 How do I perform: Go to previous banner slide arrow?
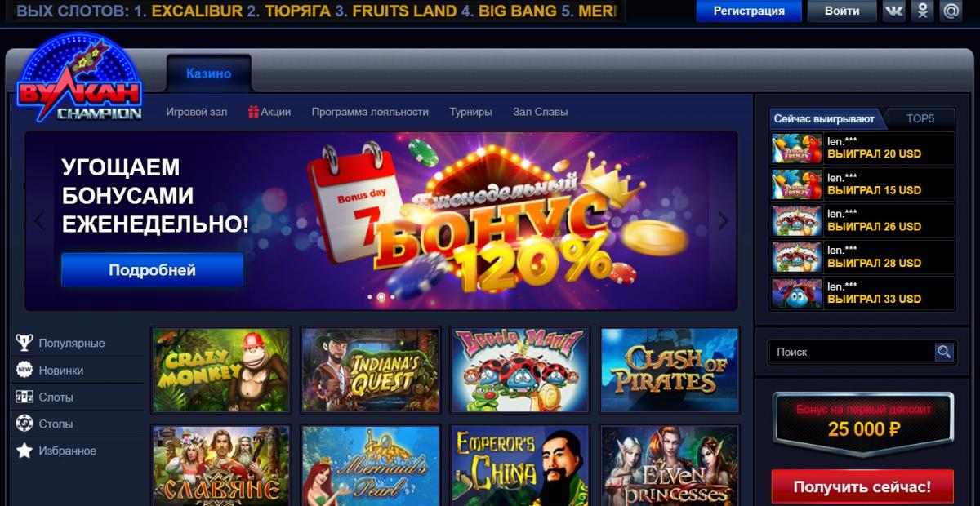tap(39, 220)
